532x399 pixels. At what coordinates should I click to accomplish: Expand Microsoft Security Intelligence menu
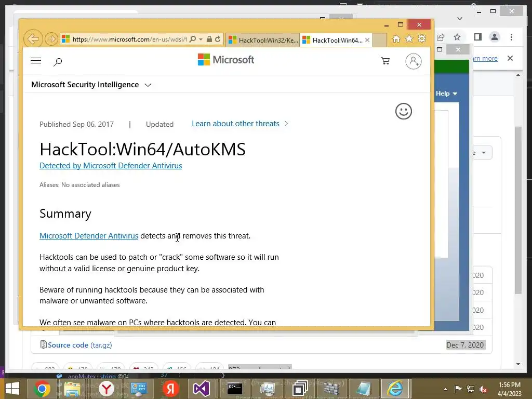(91, 85)
